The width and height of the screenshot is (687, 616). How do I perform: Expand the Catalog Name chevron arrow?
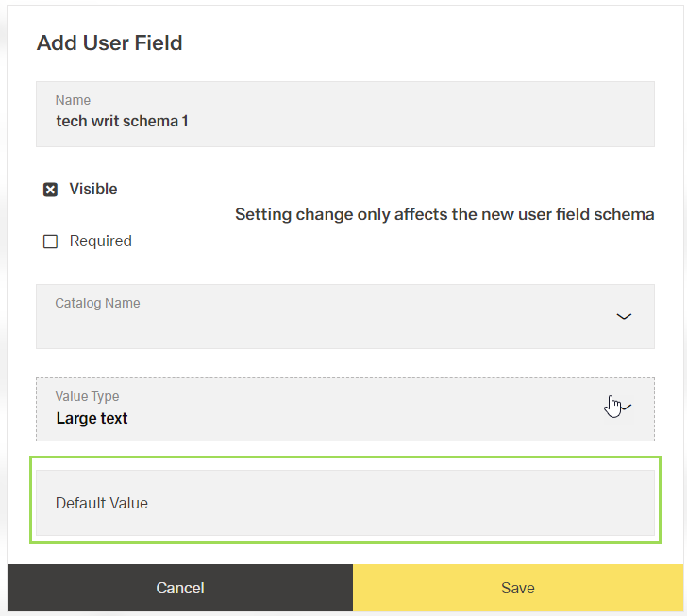[x=624, y=316]
